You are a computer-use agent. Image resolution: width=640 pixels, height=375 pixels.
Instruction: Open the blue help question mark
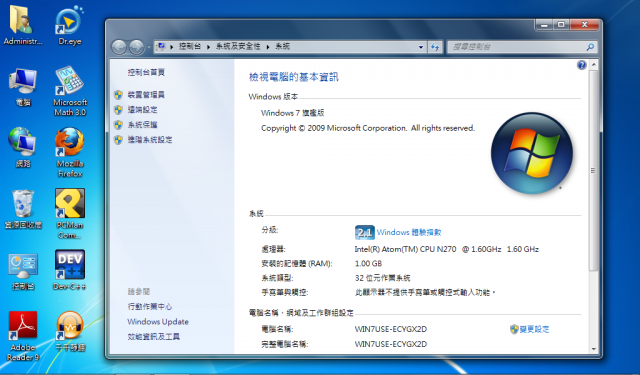[x=582, y=65]
